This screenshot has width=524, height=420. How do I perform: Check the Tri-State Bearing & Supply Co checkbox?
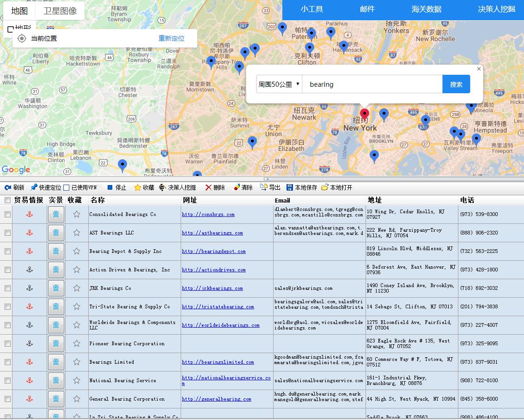pos(7,306)
